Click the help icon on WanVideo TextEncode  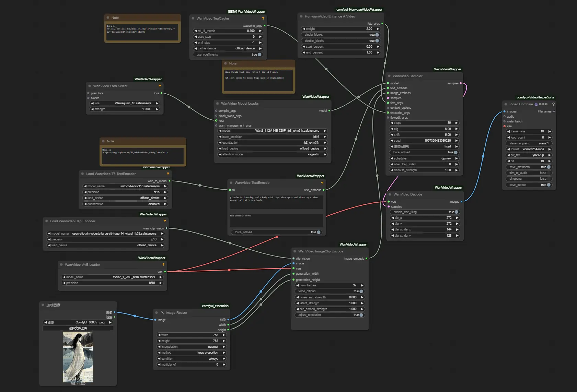click(322, 183)
